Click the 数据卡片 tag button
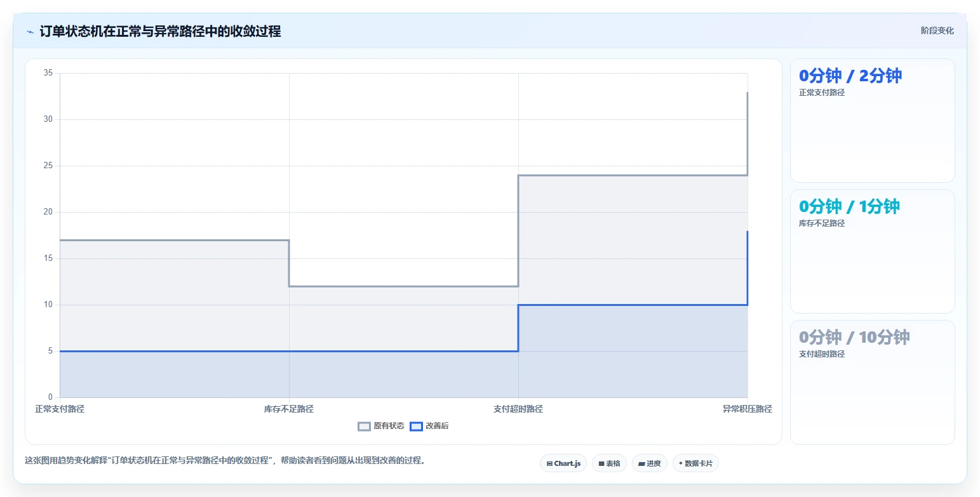The height and width of the screenshot is (497, 980). 695,463
